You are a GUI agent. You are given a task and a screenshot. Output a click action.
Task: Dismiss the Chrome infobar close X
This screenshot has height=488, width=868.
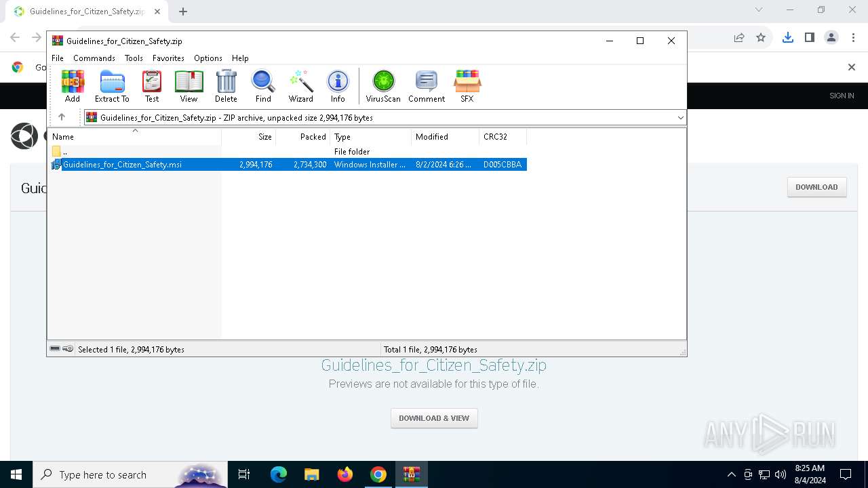852,66
